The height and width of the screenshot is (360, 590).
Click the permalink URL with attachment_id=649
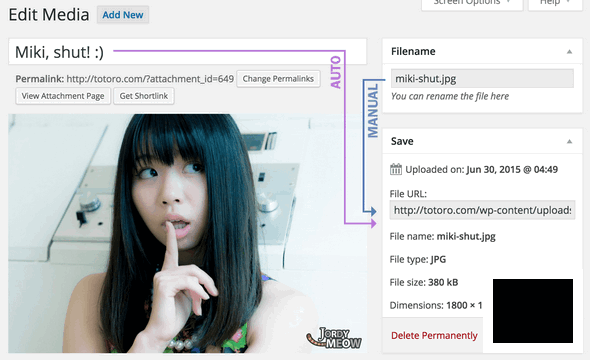[x=150, y=79]
